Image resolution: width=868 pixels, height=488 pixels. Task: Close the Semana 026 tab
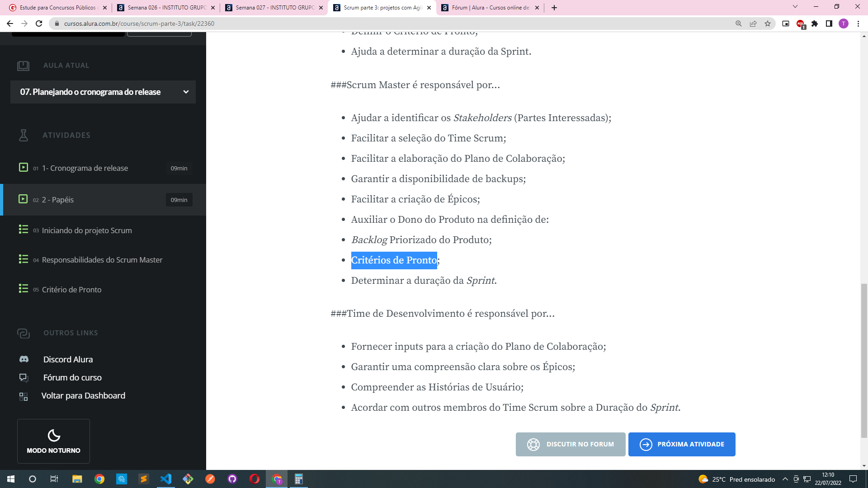213,8
